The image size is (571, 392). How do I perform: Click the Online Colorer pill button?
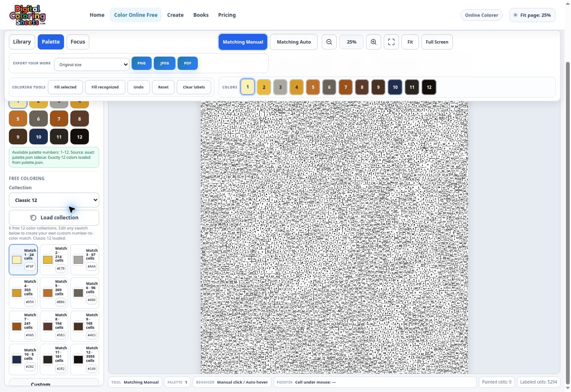pos(482,15)
